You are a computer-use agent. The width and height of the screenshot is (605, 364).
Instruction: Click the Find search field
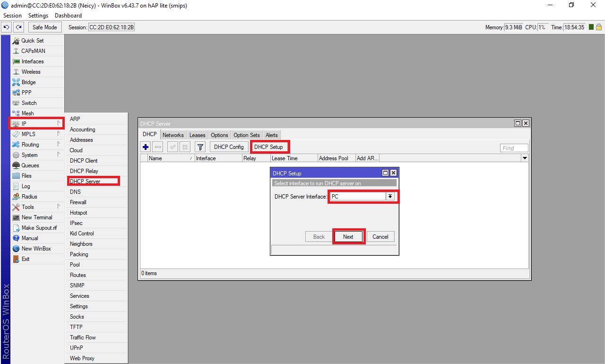pyautogui.click(x=514, y=148)
